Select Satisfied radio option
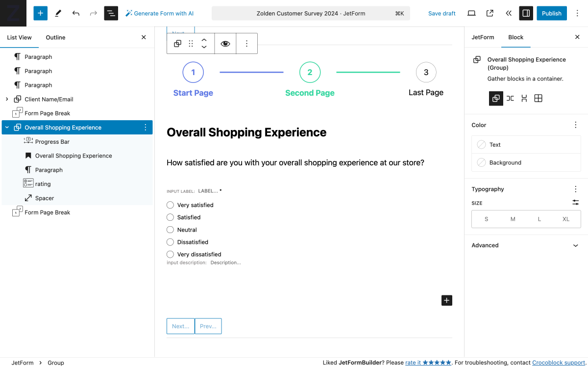The image size is (588, 368). pyautogui.click(x=170, y=217)
